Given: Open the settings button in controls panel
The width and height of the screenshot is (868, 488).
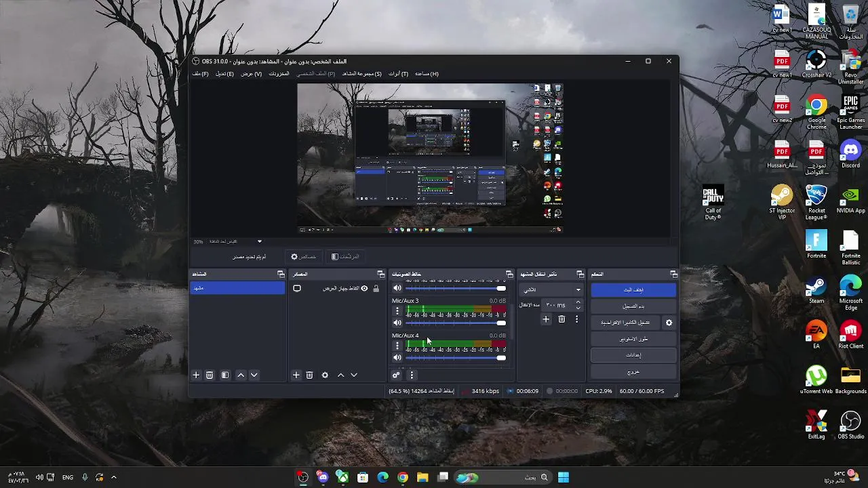Looking at the screenshot, I should coord(633,355).
